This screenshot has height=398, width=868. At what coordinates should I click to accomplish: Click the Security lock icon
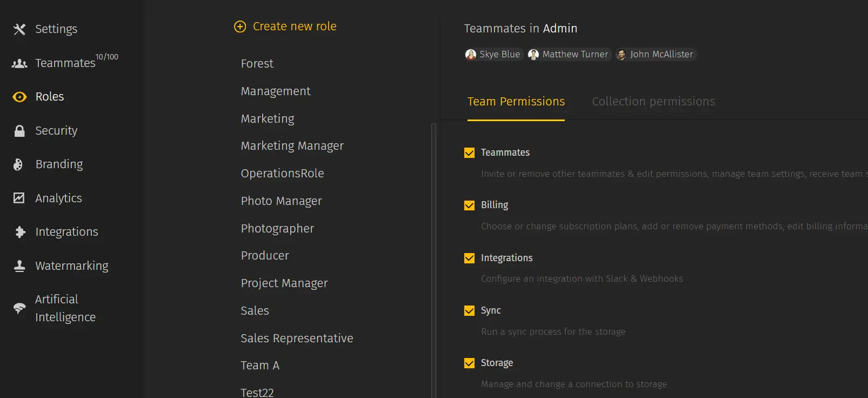[19, 131]
